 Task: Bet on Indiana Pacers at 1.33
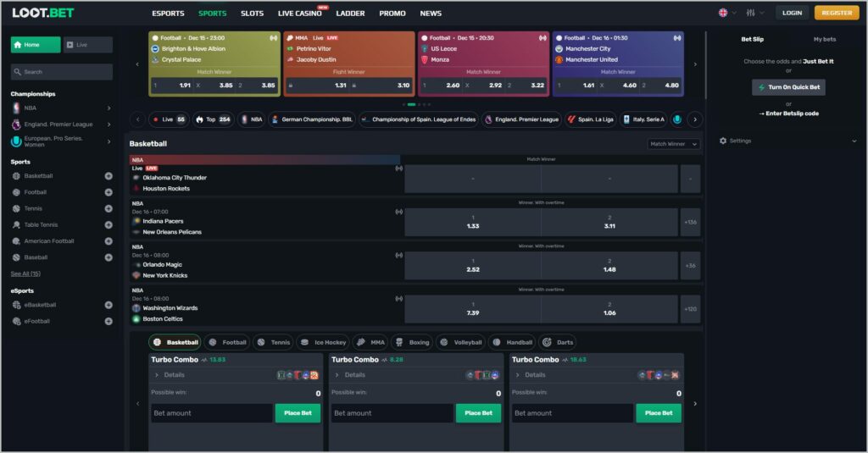[x=473, y=223]
